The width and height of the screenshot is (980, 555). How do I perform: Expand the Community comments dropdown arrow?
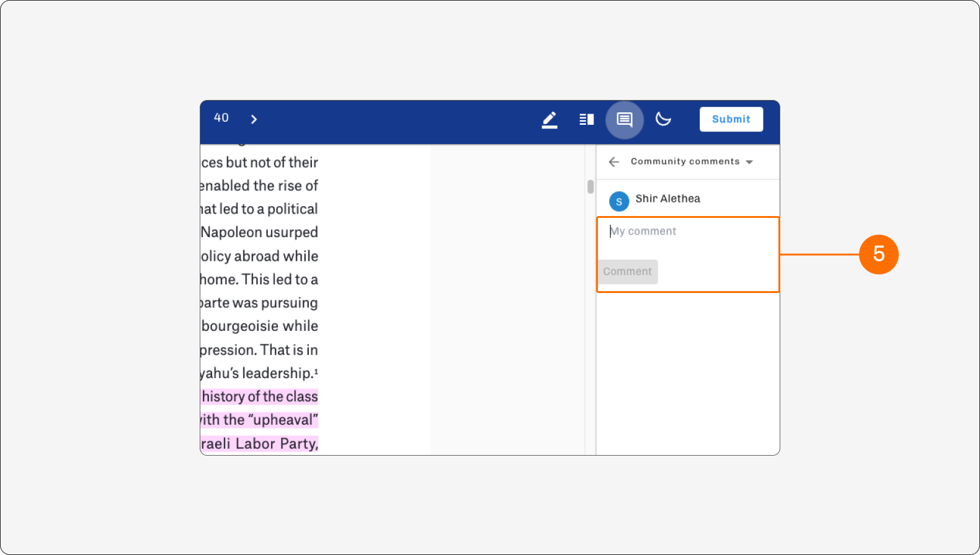click(749, 162)
